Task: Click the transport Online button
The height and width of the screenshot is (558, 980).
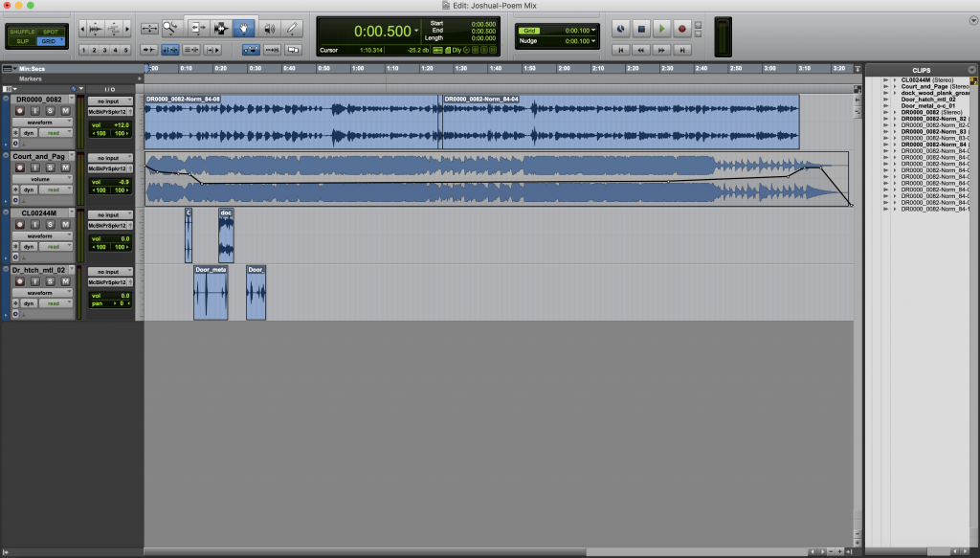Action: point(620,29)
